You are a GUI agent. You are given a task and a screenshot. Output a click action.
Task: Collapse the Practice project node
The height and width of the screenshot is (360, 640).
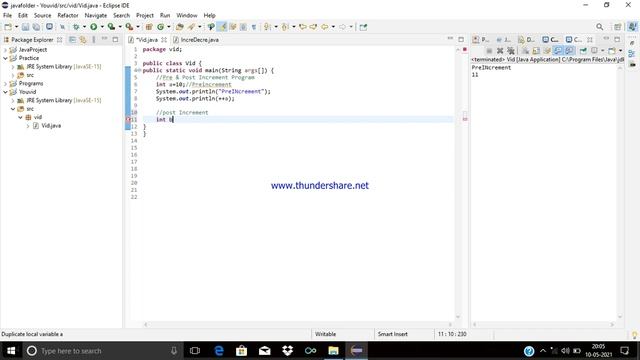point(5,58)
